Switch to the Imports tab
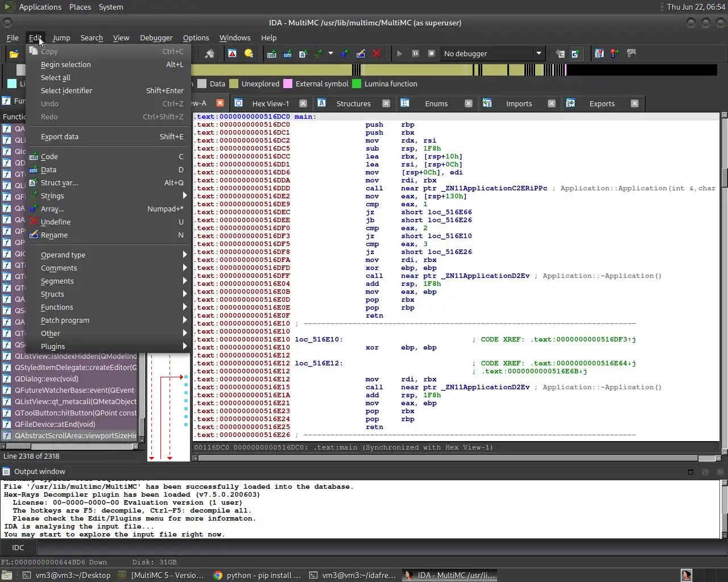 519,103
